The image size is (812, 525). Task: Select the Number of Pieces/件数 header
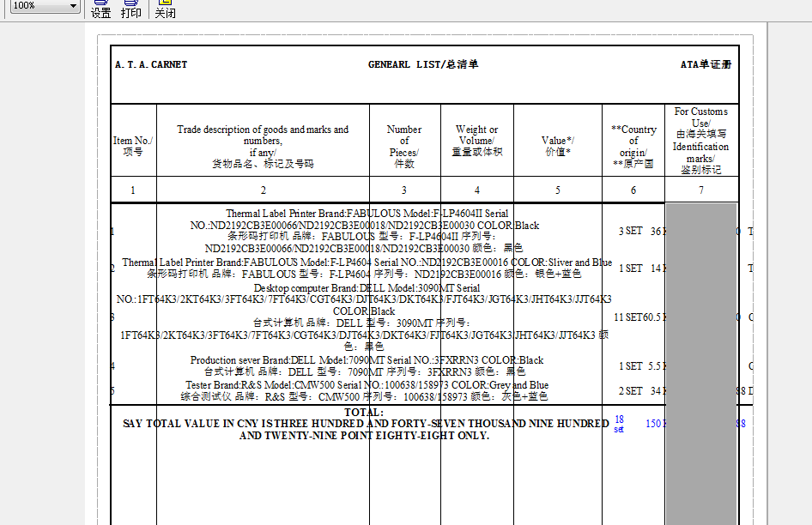coord(404,147)
